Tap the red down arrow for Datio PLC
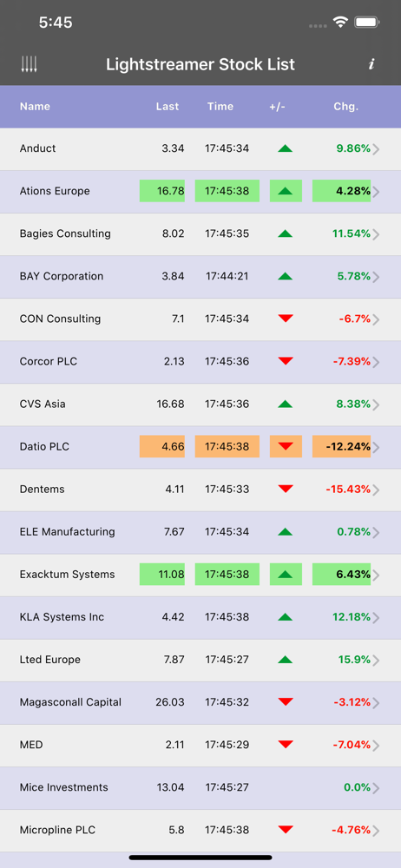This screenshot has width=401, height=868. tap(286, 446)
